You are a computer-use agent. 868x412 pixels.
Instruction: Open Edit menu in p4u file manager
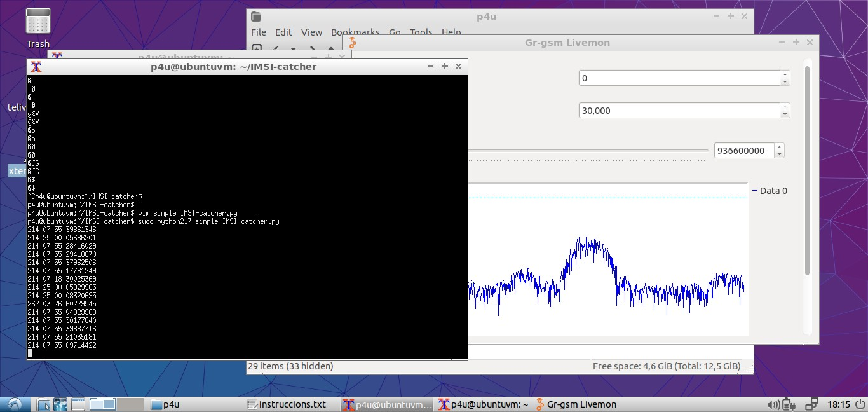click(x=283, y=32)
